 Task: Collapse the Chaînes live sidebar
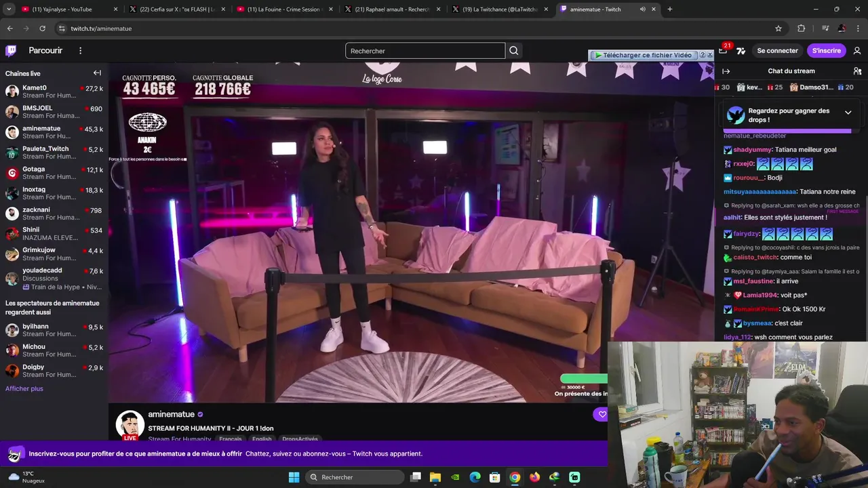click(x=97, y=73)
